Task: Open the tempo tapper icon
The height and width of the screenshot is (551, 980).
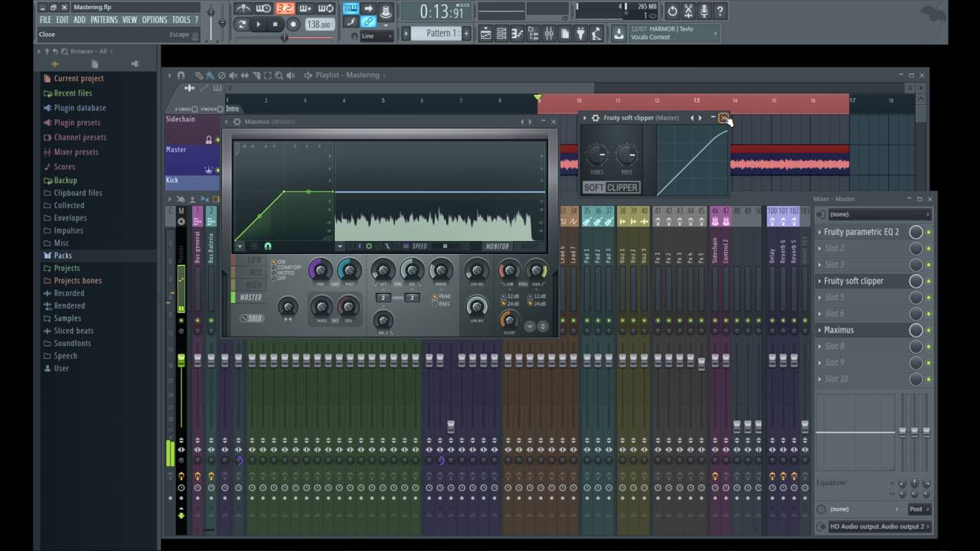Action: click(x=596, y=34)
